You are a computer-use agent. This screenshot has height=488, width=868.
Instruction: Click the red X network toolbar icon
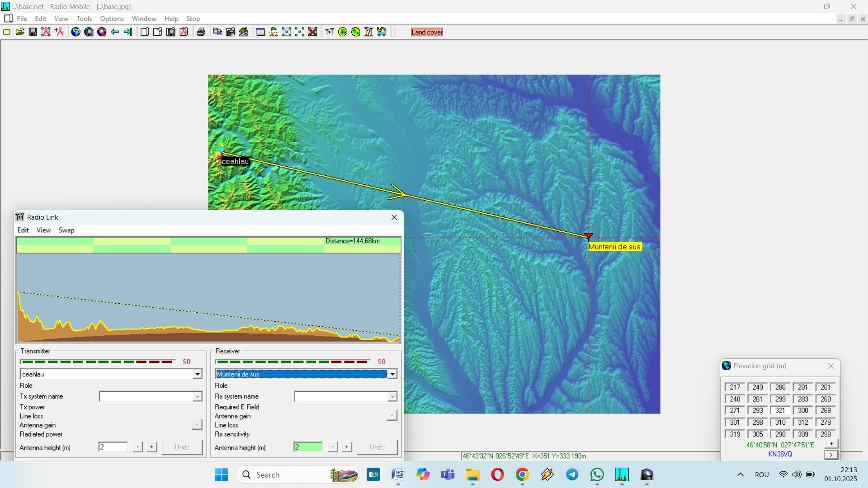pyautogui.click(x=312, y=32)
